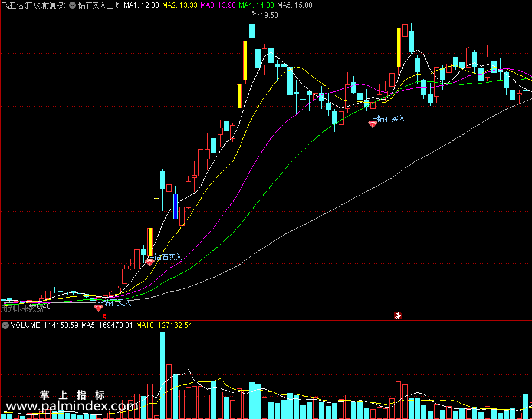
Task: Click the magenta MA3: 13.90 value
Action: (218, 5)
